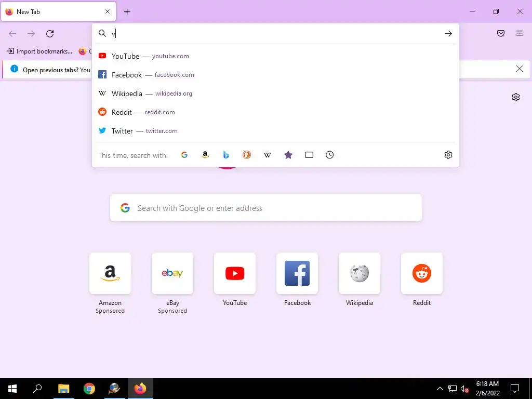
Task: Personalize new tab via gear icon
Action: (x=516, y=97)
